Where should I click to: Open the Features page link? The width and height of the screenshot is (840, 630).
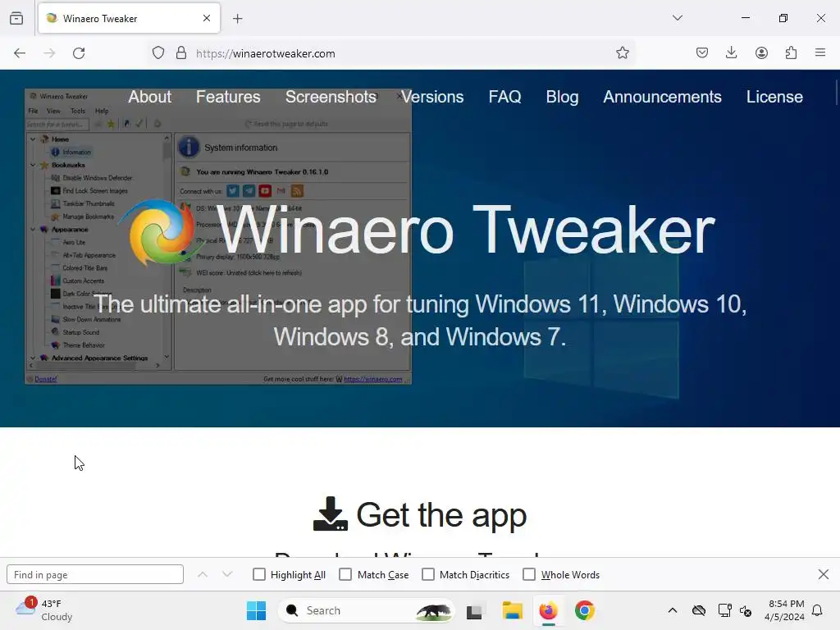228,97
